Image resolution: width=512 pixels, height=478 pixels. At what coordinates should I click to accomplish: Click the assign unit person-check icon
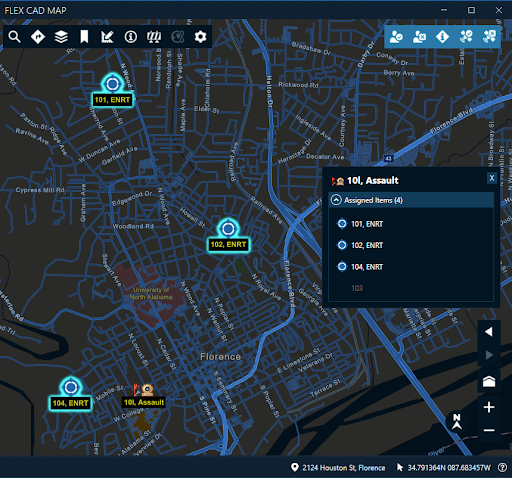tap(396, 37)
